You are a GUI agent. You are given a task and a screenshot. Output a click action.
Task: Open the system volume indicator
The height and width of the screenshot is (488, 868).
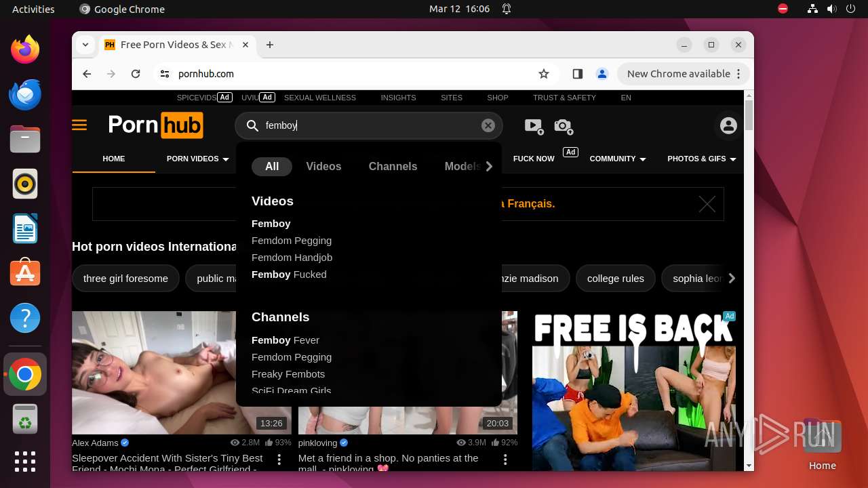(831, 9)
